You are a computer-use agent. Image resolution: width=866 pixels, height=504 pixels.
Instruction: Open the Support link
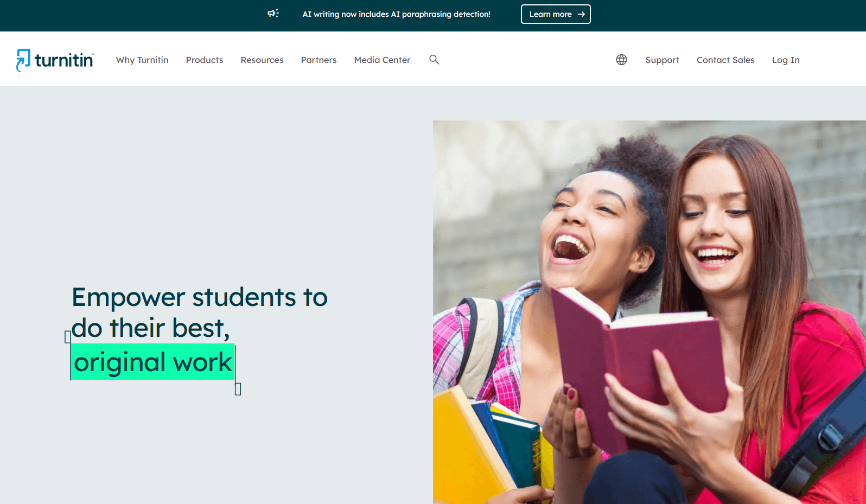point(662,60)
